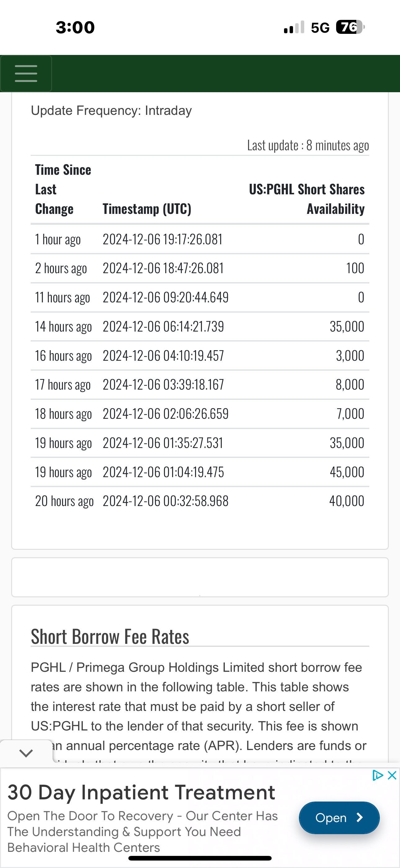Open the hamburger navigation menu
This screenshot has height=868, width=400.
26,74
